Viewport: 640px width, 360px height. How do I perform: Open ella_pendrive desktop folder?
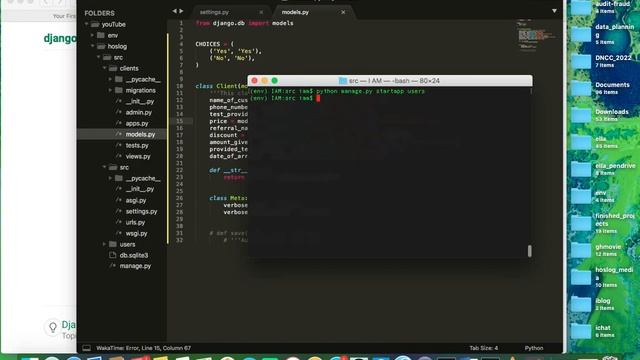(581, 169)
